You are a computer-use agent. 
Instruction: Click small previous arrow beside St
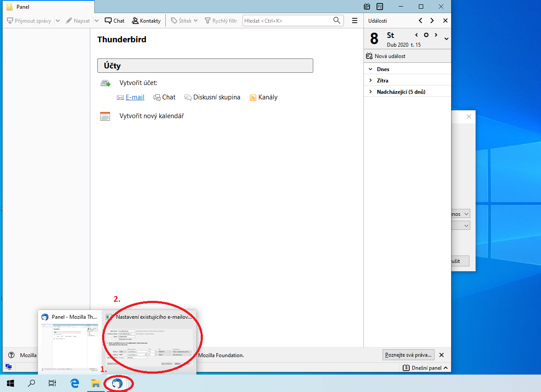417,35
